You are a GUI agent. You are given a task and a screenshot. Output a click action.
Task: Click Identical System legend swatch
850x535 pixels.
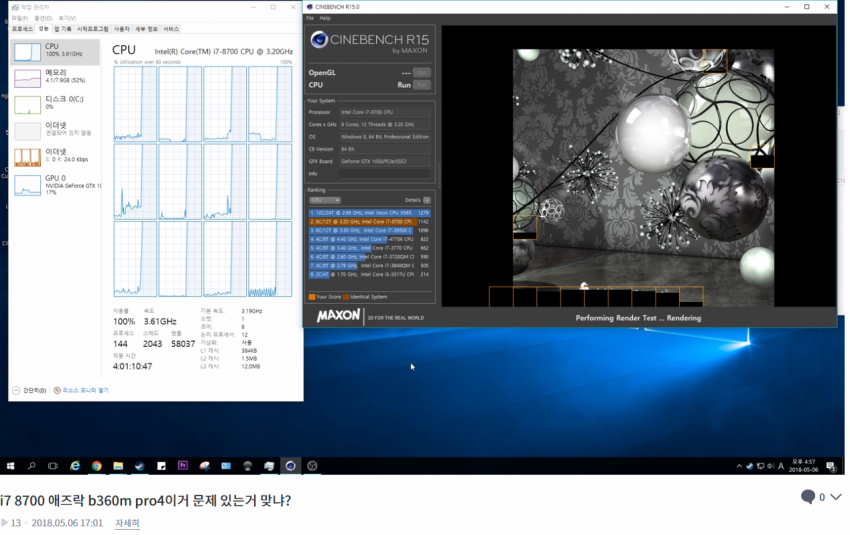coord(346,297)
